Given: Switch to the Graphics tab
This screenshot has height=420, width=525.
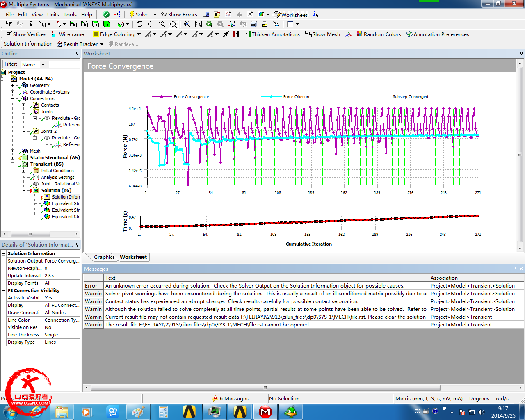Looking at the screenshot, I should 104,257.
